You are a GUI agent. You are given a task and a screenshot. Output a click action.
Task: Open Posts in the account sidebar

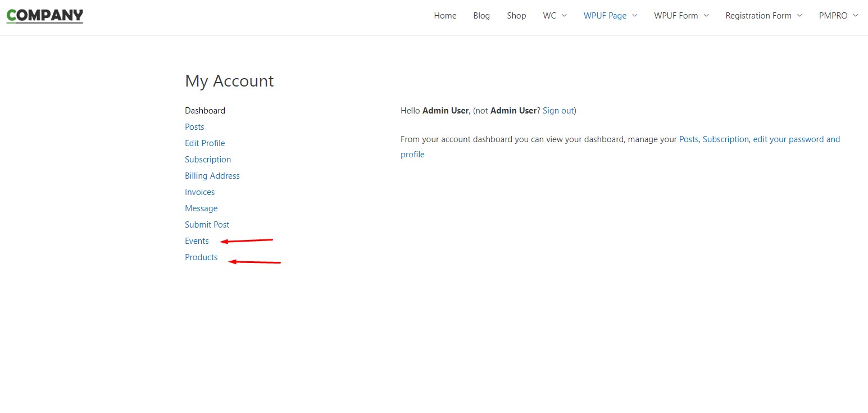click(194, 127)
